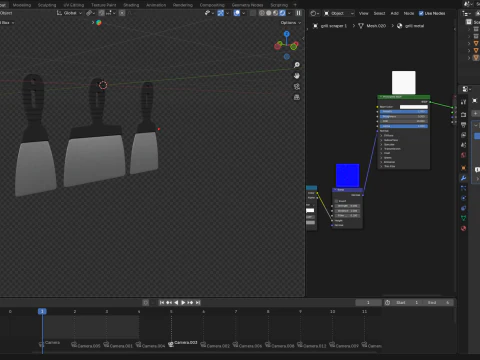Open the Tool properties tab icon
This screenshot has width=480, height=360.
coord(464,102)
